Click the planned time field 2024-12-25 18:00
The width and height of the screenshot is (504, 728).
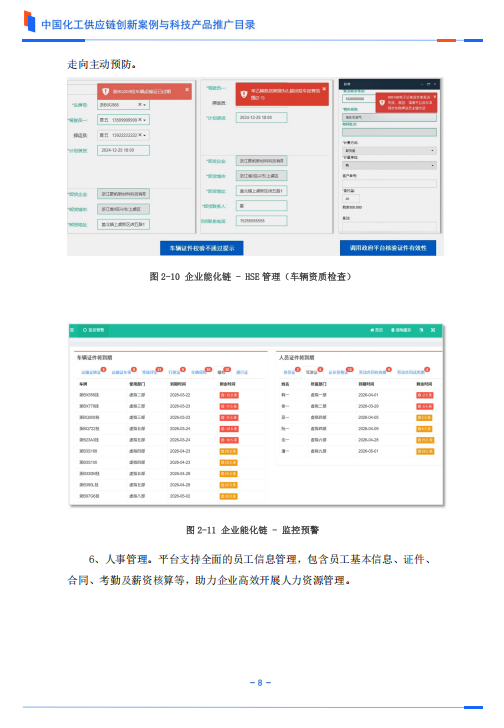click(123, 150)
